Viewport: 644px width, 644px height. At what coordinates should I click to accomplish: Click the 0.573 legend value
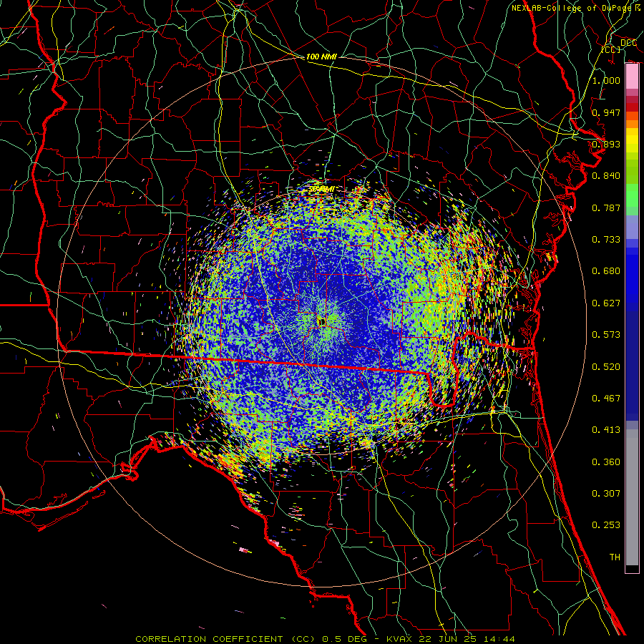606,335
